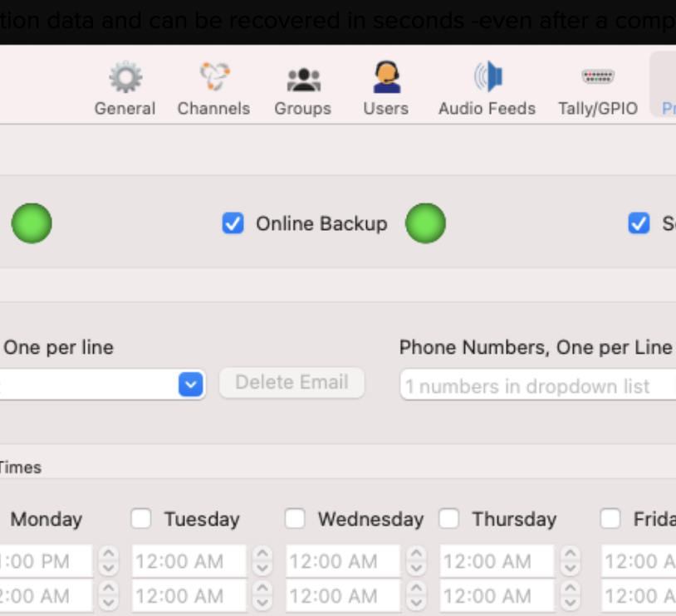Expand the Thursday checkbox option
Screen dimensions: 676x616
pyautogui.click(x=449, y=519)
